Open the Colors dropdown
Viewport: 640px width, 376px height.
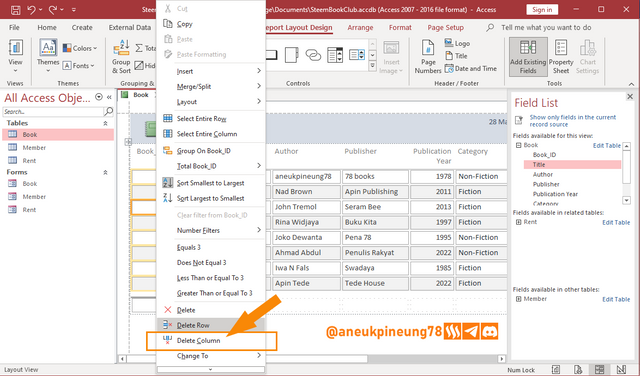(80, 48)
